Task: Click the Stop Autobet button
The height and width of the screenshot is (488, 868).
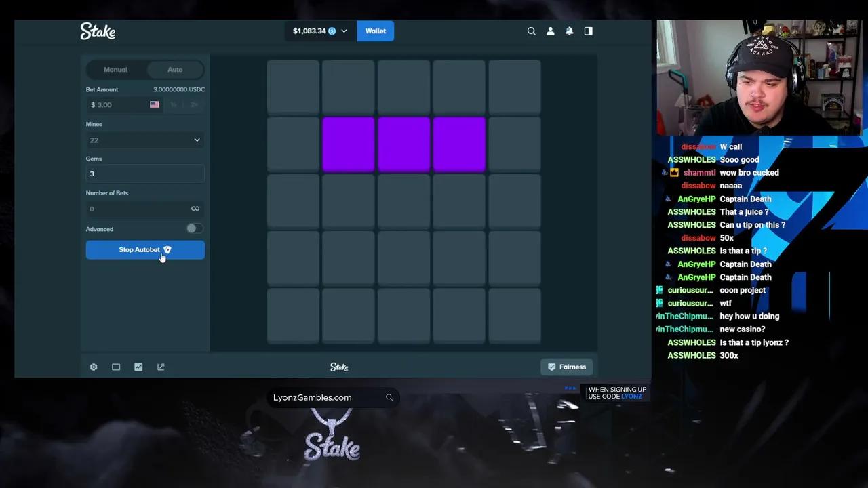Action: (145, 249)
